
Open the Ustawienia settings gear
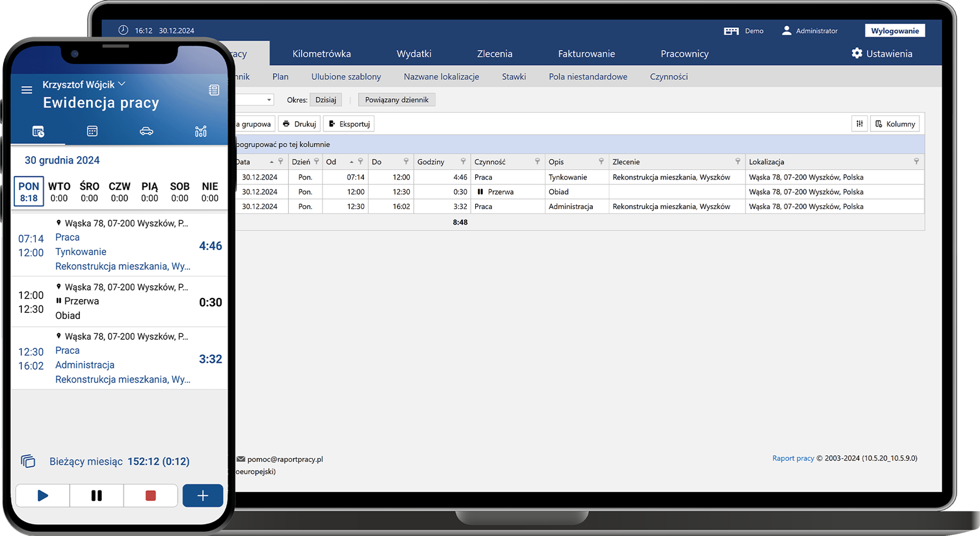pos(857,53)
